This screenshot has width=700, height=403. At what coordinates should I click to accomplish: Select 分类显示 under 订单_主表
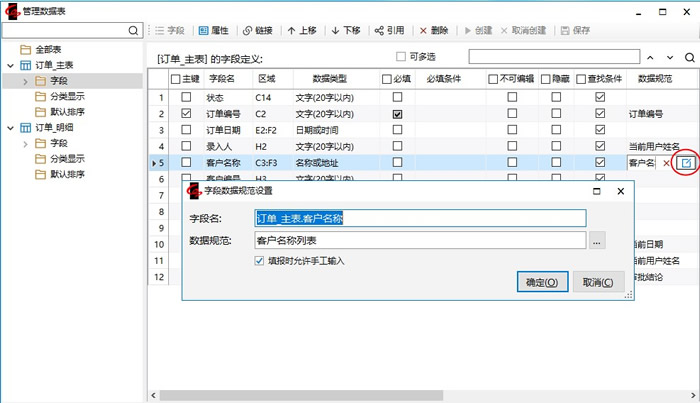click(x=66, y=96)
